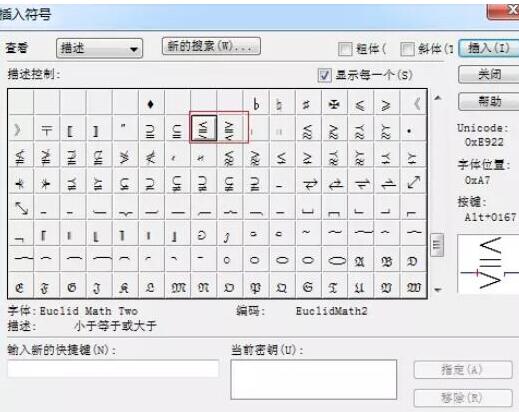Toggle the 斜体 italic checkbox
Viewport: 519px width, 412px height.
[x=407, y=49]
